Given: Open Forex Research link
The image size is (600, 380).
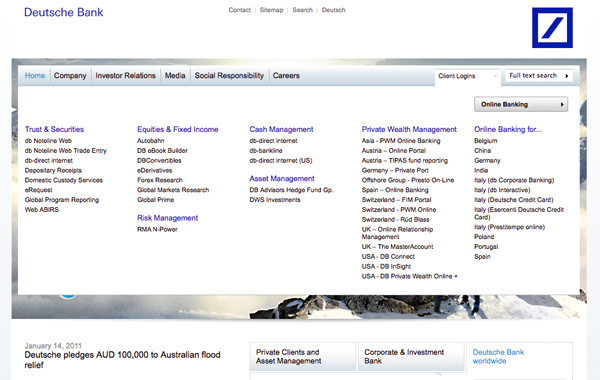Looking at the screenshot, I should click(x=160, y=180).
